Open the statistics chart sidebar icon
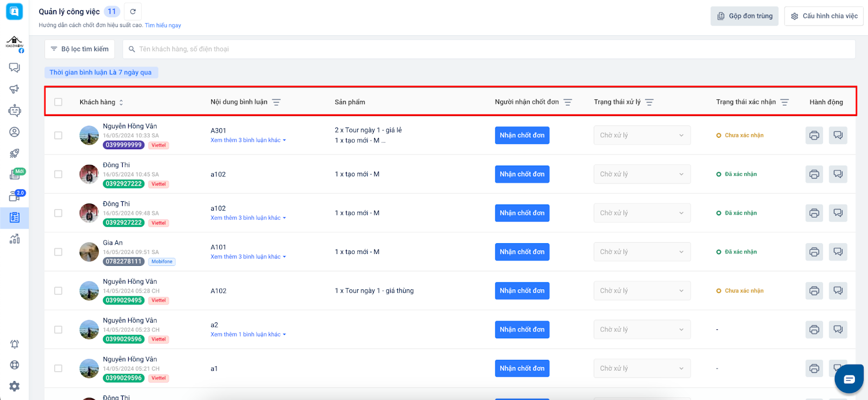The height and width of the screenshot is (400, 868). point(15,239)
